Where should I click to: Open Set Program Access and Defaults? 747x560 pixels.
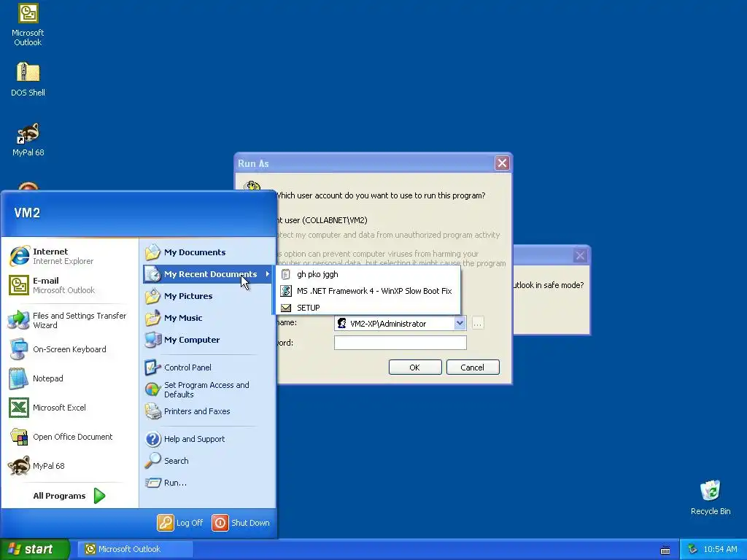pyautogui.click(x=208, y=389)
